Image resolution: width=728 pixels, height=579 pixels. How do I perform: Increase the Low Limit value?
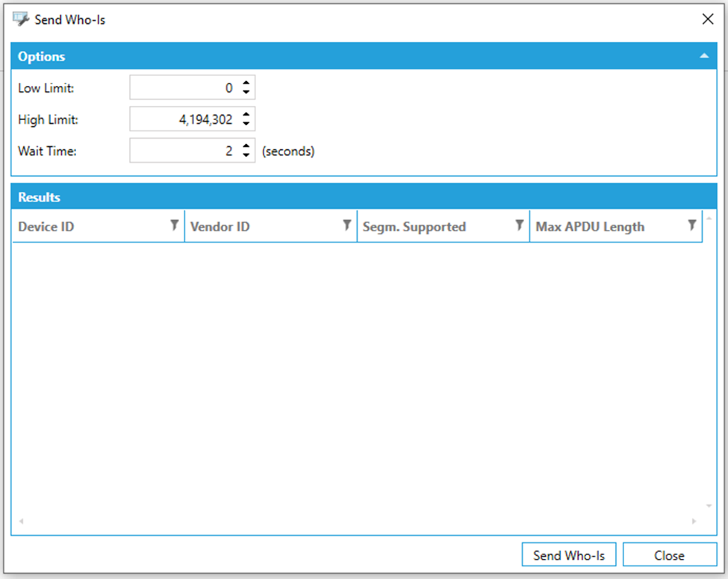click(x=246, y=84)
